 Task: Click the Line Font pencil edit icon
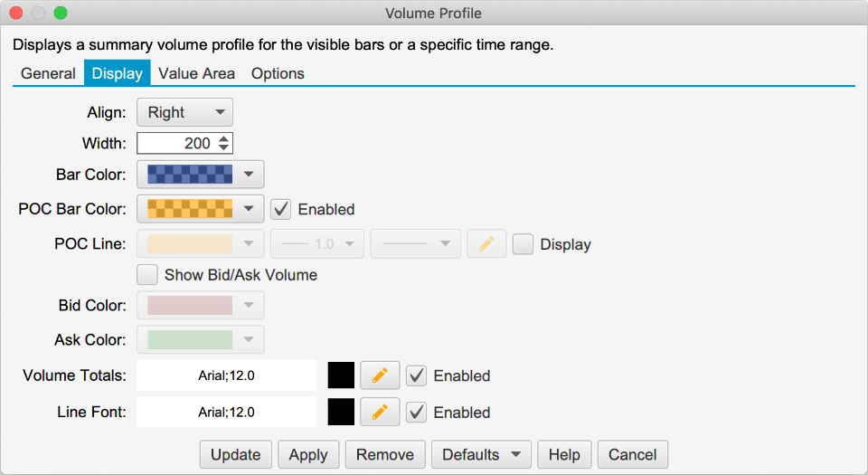[x=380, y=413]
